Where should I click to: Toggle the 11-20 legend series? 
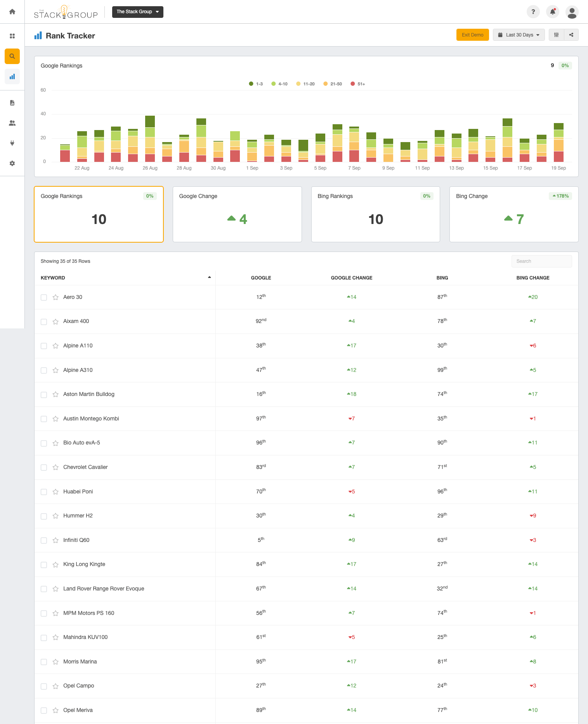pyautogui.click(x=305, y=84)
